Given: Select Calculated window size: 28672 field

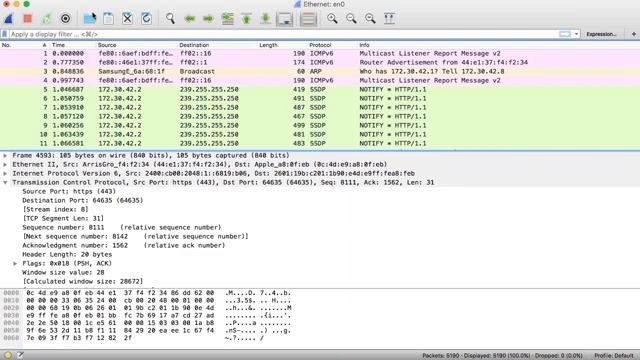Looking at the screenshot, I should pyautogui.click(x=83, y=281).
